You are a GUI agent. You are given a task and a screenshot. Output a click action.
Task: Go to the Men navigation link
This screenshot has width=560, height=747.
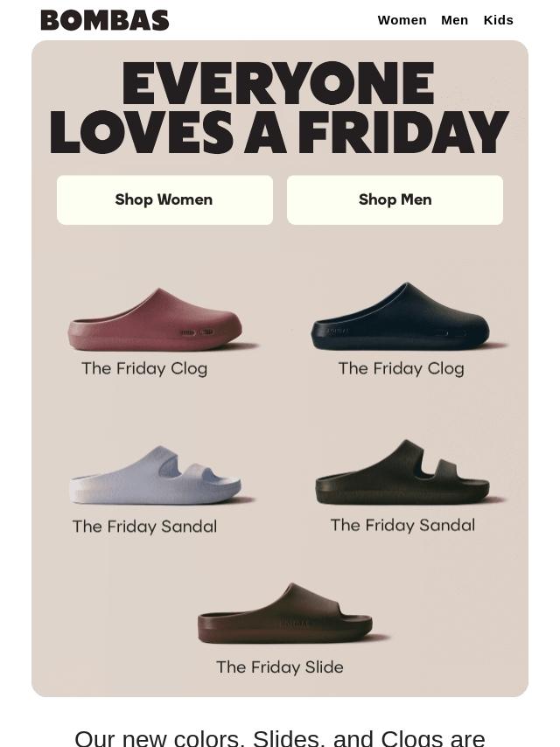pos(454,20)
